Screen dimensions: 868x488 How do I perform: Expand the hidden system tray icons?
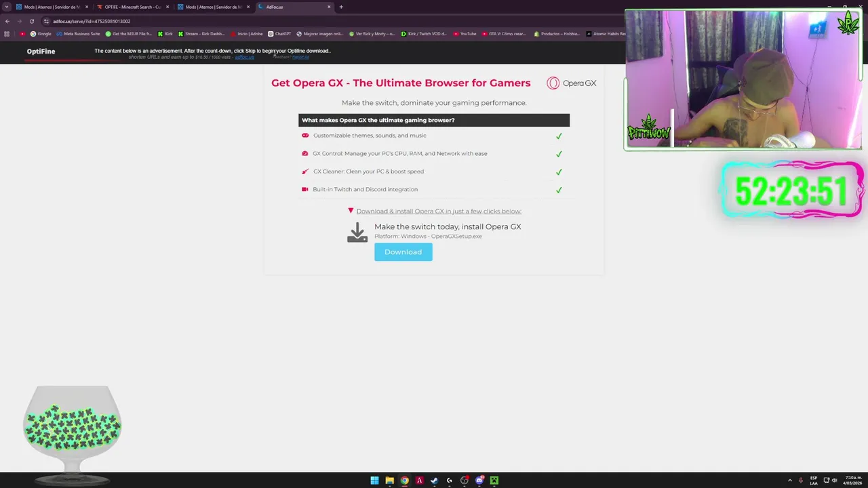790,481
